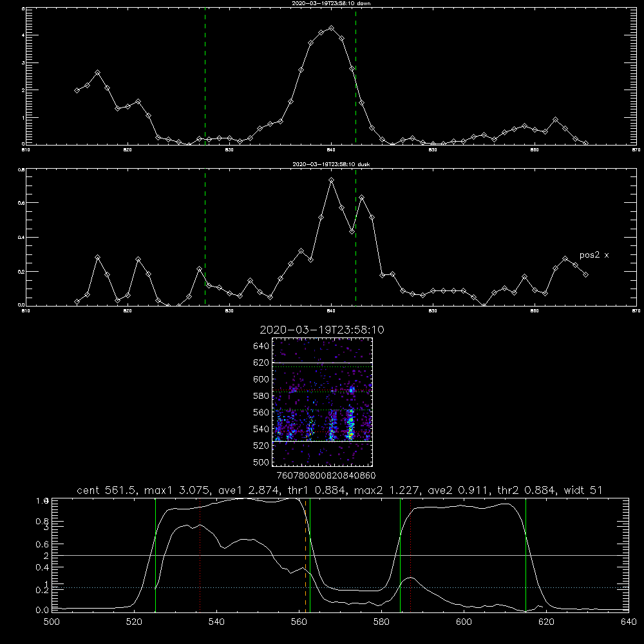Click the 'ave2 0.911' value in stats line
This screenshot has width=644, height=644.
[x=458, y=490]
